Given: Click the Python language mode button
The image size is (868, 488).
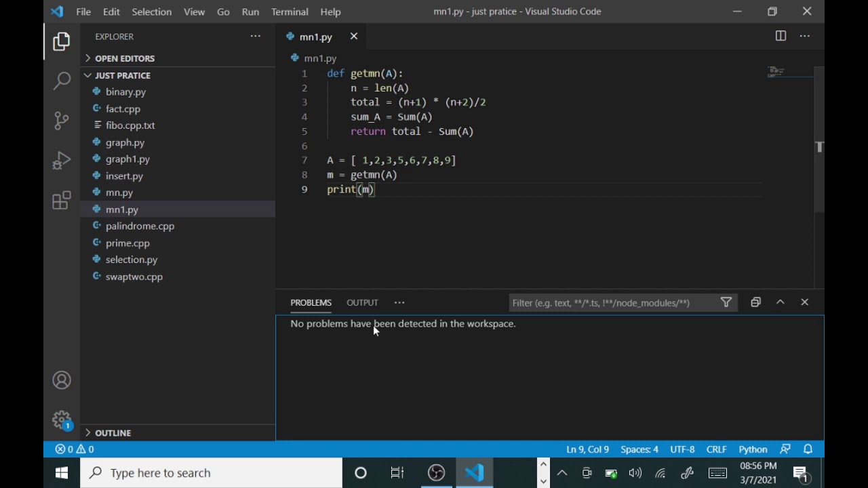Looking at the screenshot, I should (x=753, y=449).
